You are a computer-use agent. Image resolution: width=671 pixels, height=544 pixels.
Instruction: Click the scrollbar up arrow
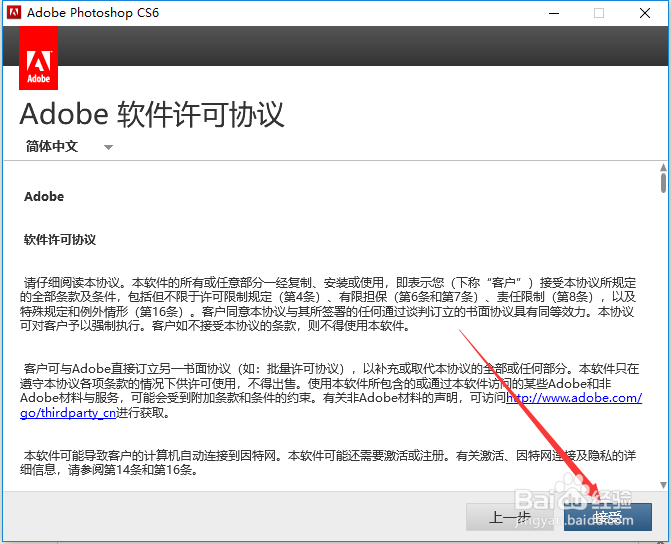tap(663, 167)
